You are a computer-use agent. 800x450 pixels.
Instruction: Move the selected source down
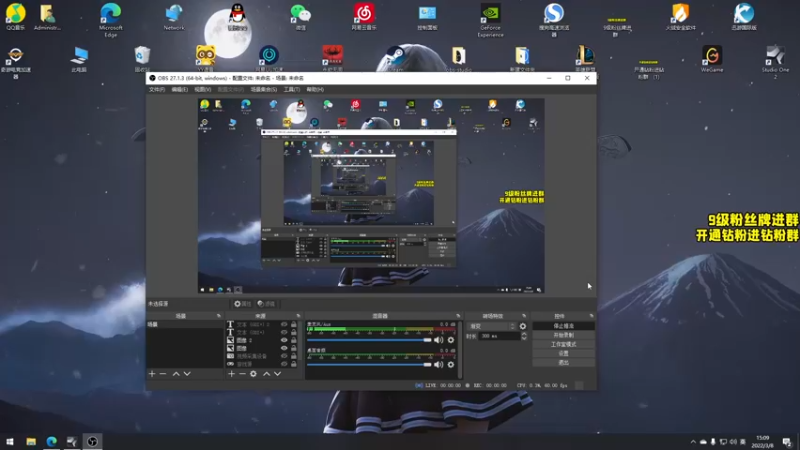pos(278,374)
